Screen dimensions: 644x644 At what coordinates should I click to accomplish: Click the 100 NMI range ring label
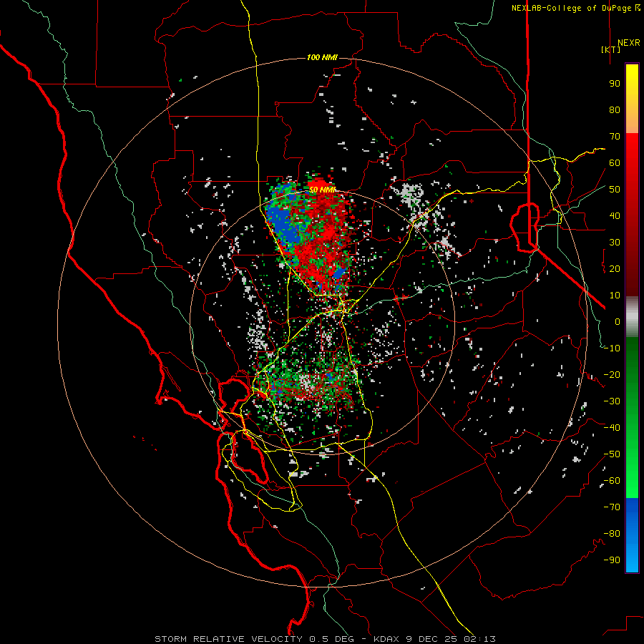click(322, 57)
